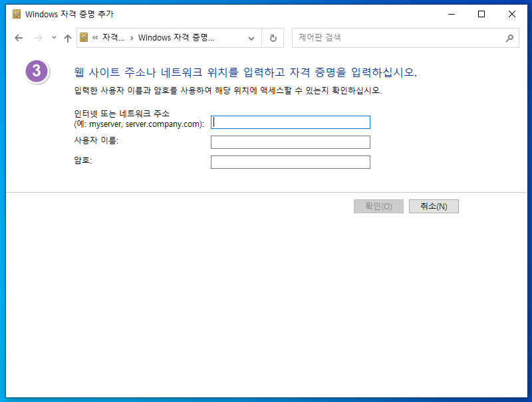This screenshot has width=532, height=402.
Task: Click the label 암호:
Action: tap(83, 160)
